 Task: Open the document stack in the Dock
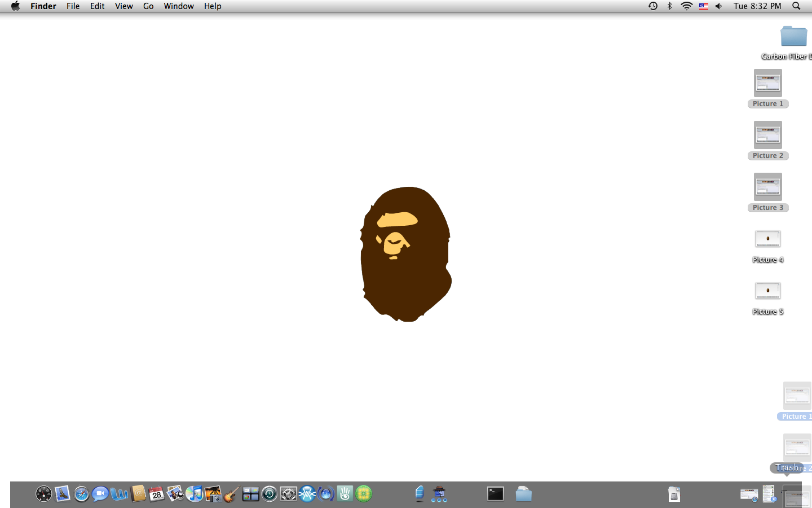(x=674, y=494)
